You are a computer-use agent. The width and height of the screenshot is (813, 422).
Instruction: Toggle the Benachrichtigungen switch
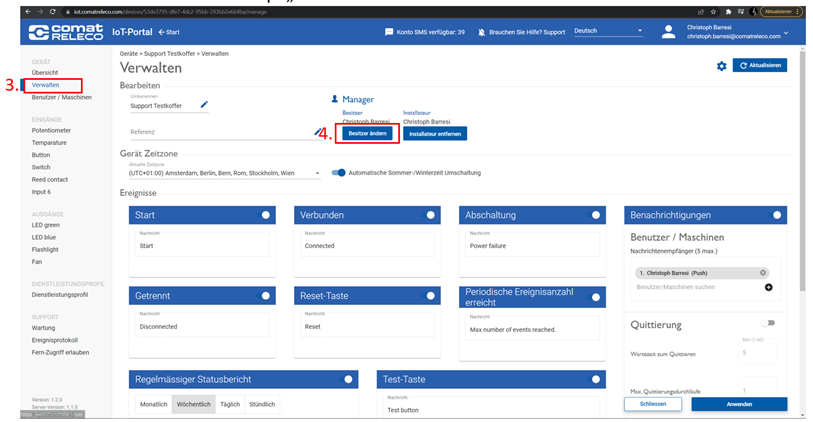775,215
